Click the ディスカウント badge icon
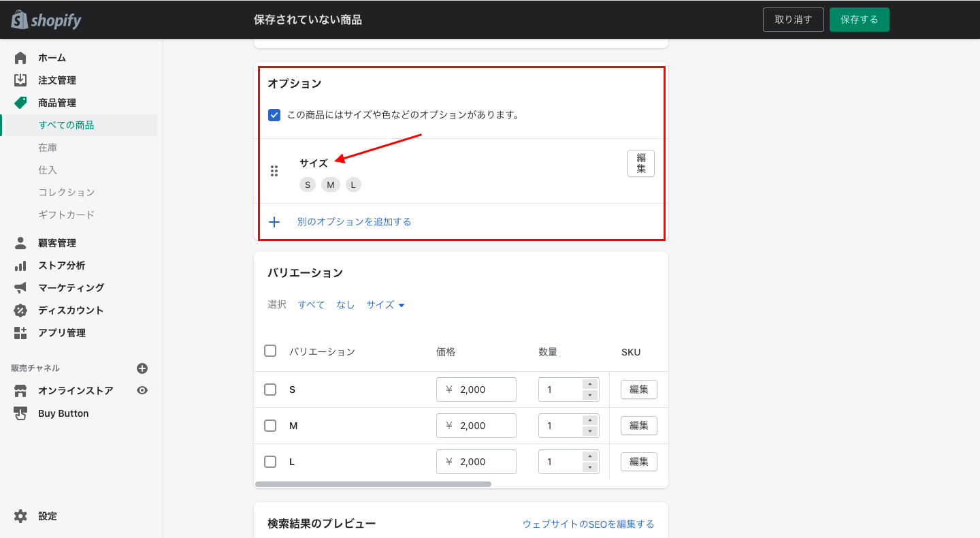980x538 pixels. [20, 311]
